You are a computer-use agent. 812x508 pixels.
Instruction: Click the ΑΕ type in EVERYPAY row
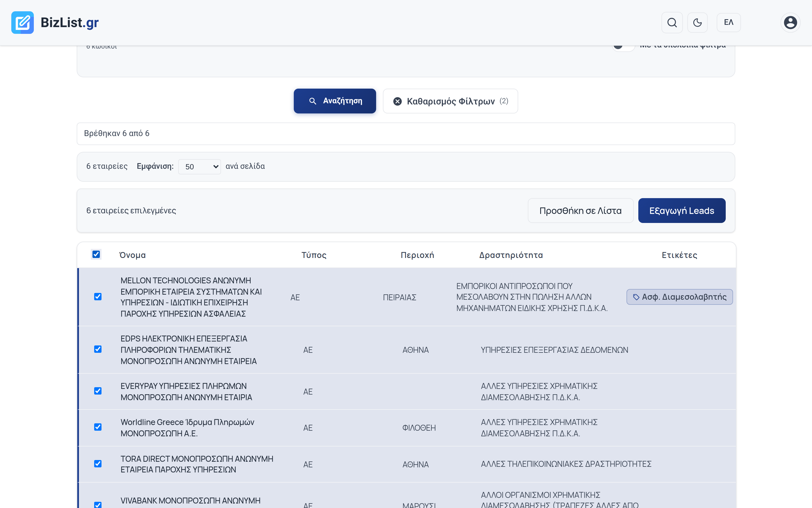point(308,391)
